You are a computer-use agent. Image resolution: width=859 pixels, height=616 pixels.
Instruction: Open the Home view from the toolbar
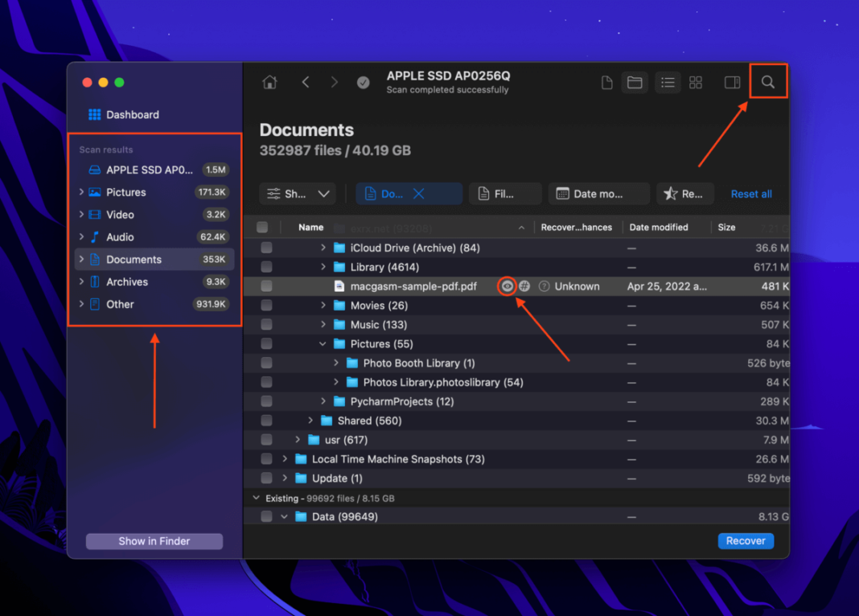click(269, 81)
